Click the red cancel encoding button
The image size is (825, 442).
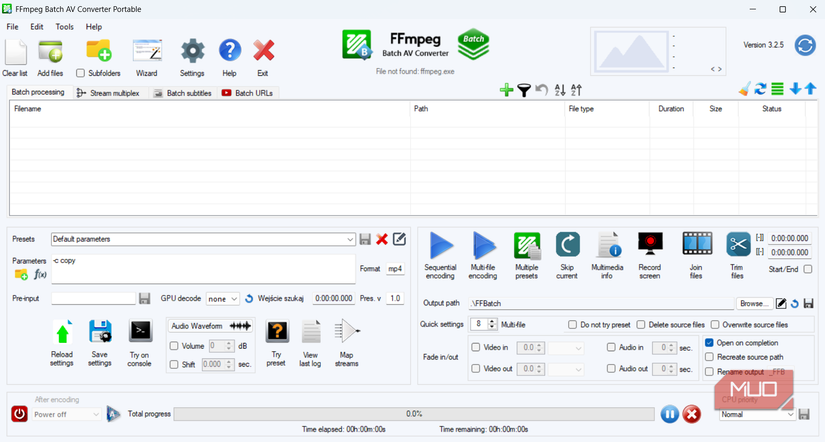[692, 414]
